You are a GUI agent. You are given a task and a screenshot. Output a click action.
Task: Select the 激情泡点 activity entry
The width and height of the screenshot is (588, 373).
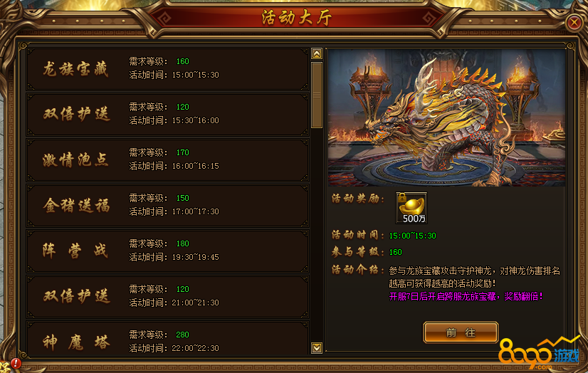(167, 159)
